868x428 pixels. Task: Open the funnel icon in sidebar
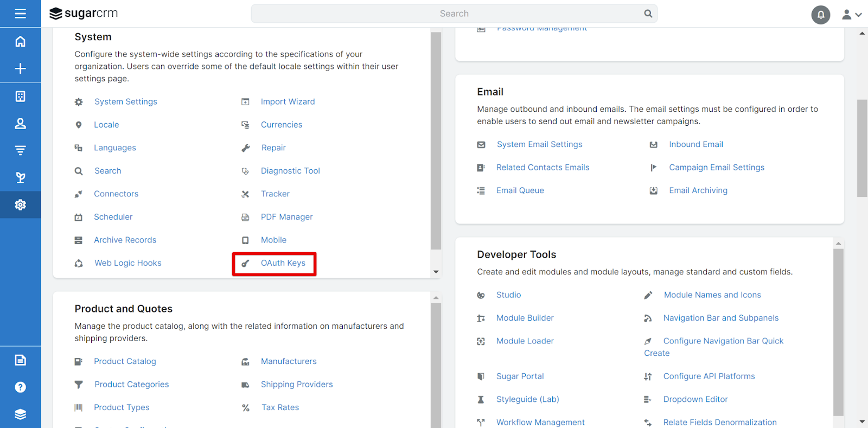pos(20,150)
